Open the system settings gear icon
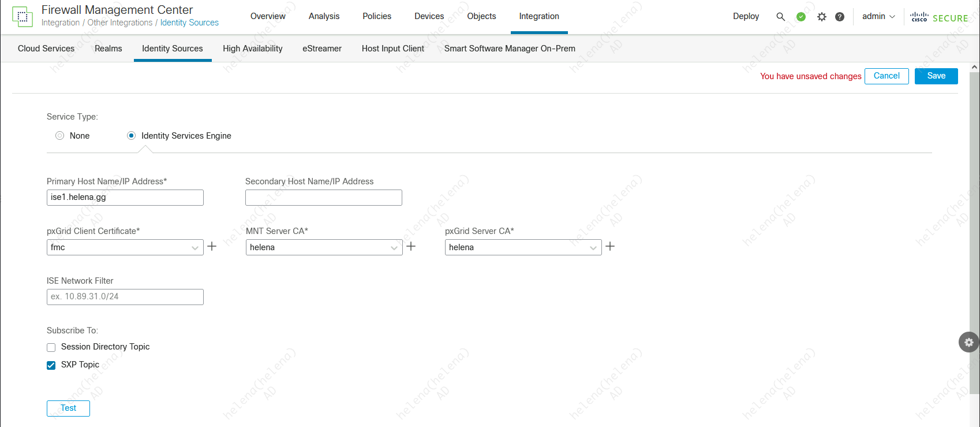 [x=822, y=17]
